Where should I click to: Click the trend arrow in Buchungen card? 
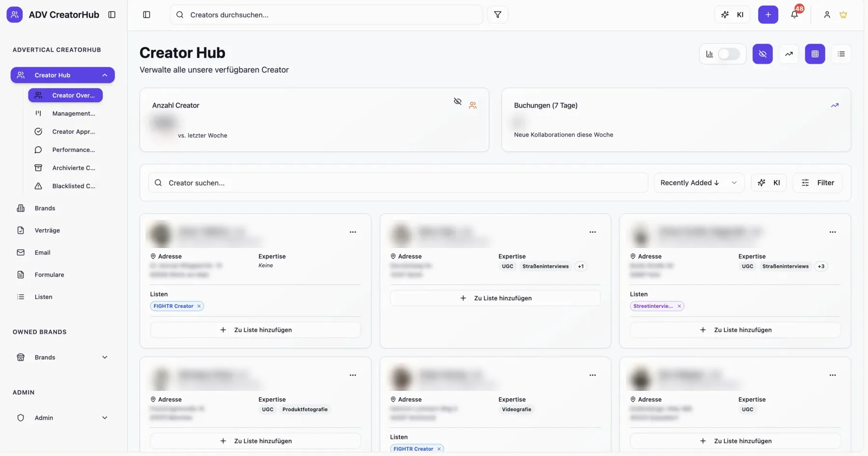coord(835,105)
